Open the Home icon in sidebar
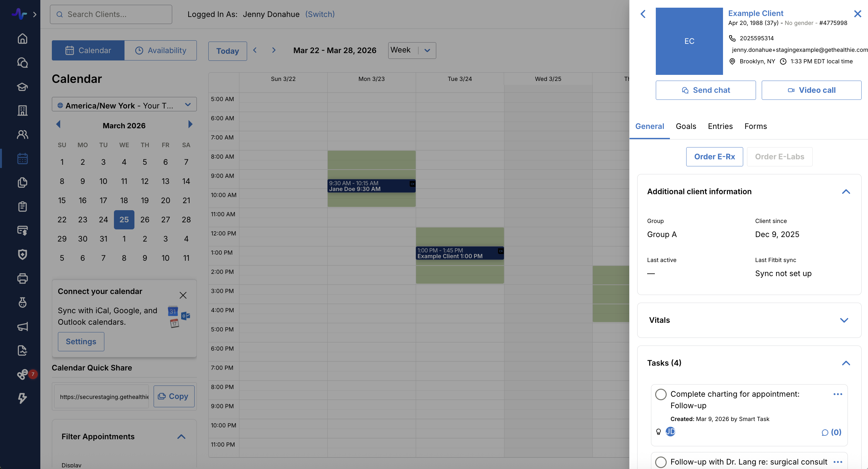The image size is (868, 469). 22,38
